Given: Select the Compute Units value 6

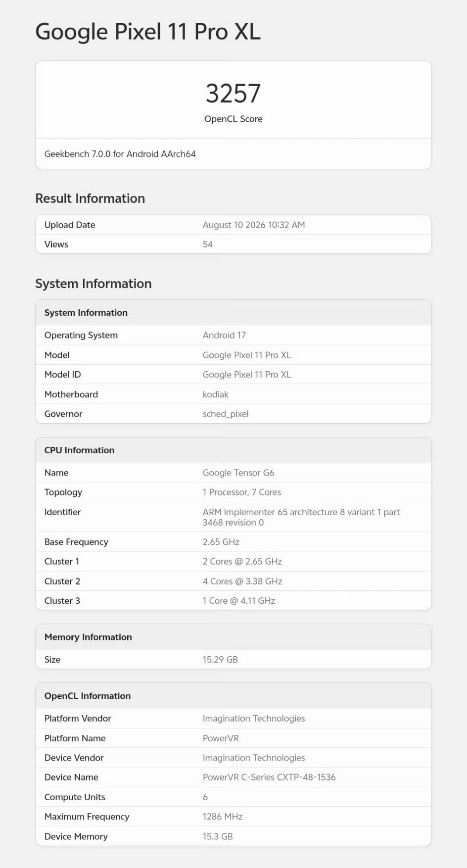Looking at the screenshot, I should click(205, 797).
